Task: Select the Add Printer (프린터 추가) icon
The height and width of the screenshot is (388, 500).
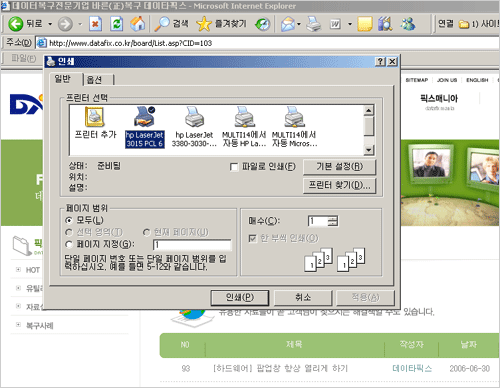Action: point(95,123)
